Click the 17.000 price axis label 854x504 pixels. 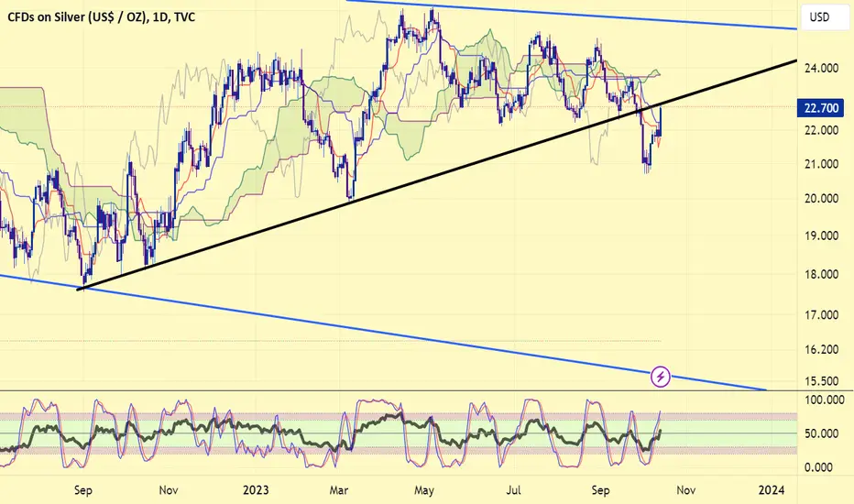click(x=821, y=315)
